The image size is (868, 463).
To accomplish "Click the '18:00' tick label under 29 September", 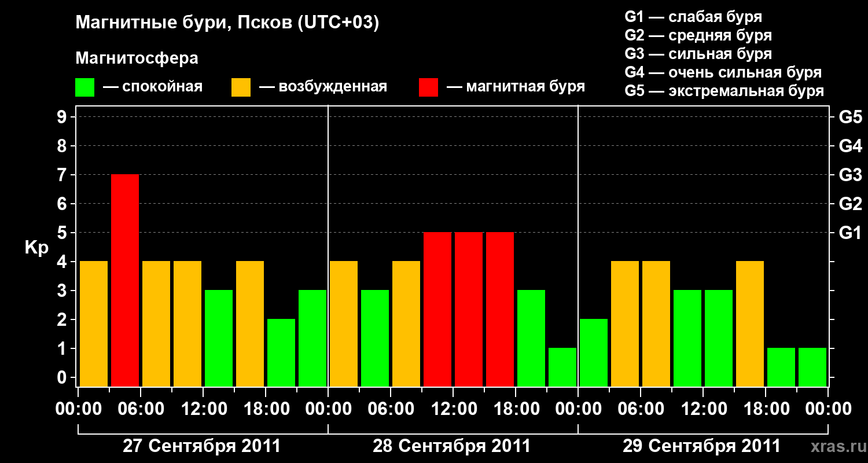I will [x=766, y=409].
